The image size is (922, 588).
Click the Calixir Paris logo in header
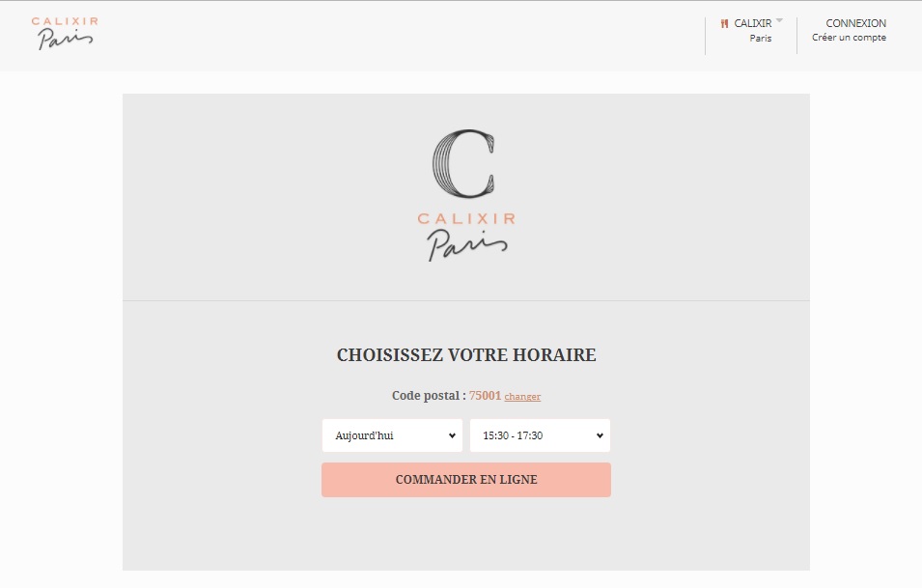click(x=65, y=33)
